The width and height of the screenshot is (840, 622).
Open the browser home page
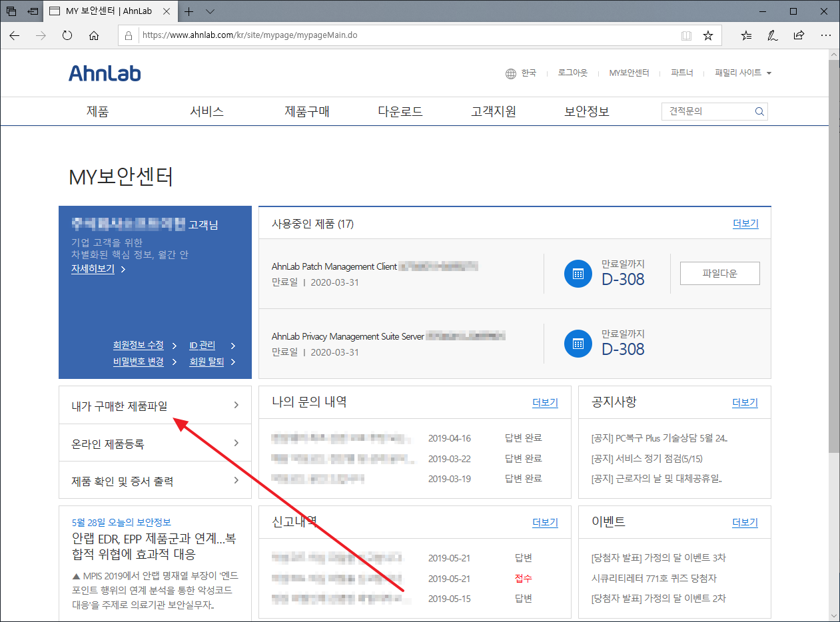tap(94, 35)
